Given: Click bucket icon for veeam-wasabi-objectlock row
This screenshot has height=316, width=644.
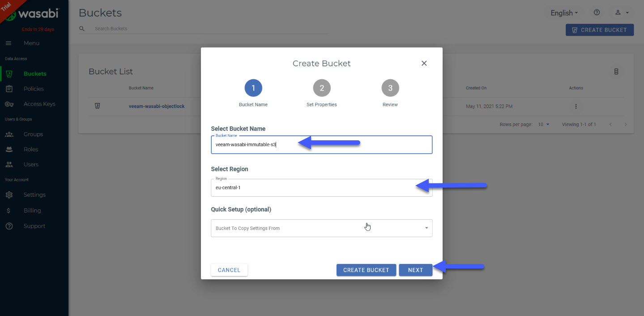Looking at the screenshot, I should 97,106.
